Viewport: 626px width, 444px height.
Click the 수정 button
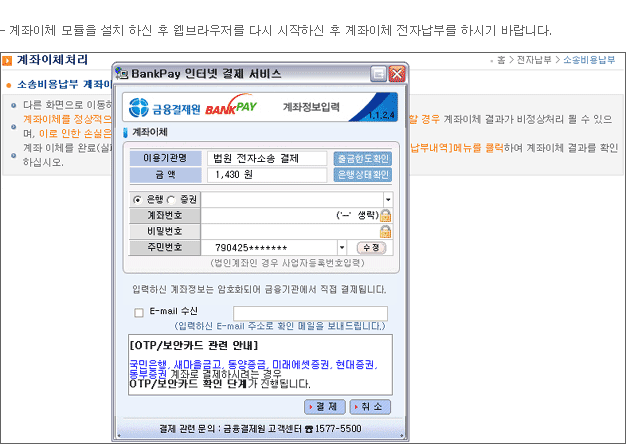371,248
